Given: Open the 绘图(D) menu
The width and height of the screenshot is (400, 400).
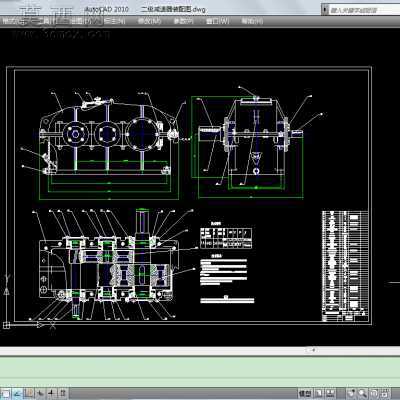Looking at the screenshot, I should (x=81, y=21).
